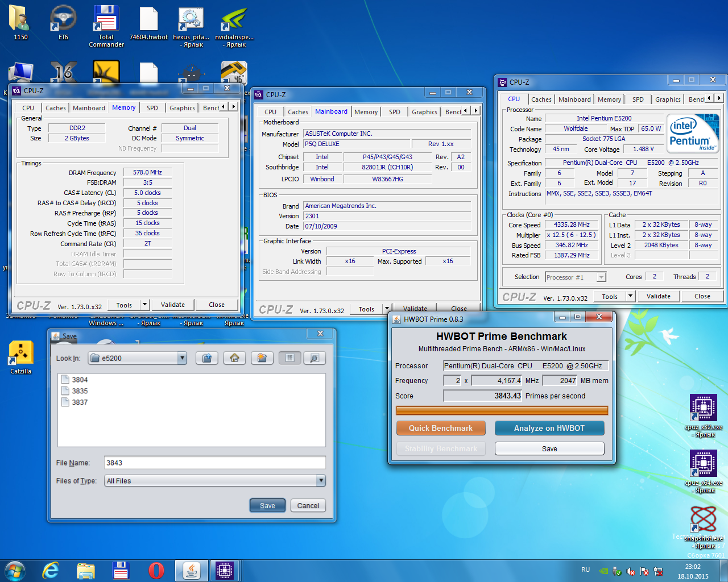Click Close in rightmost CPU-Z window
This screenshot has height=582, width=728.
pyautogui.click(x=702, y=296)
